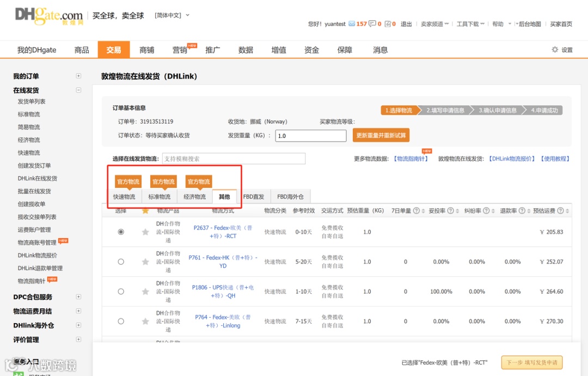
Task: Expand DPC合包服务 sidebar section
Action: click(78, 297)
